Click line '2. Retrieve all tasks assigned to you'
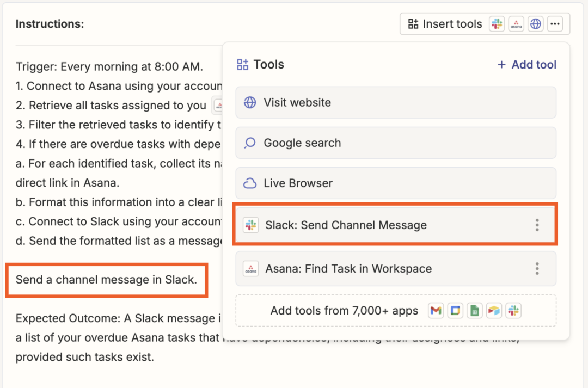588x388 pixels. (x=111, y=106)
